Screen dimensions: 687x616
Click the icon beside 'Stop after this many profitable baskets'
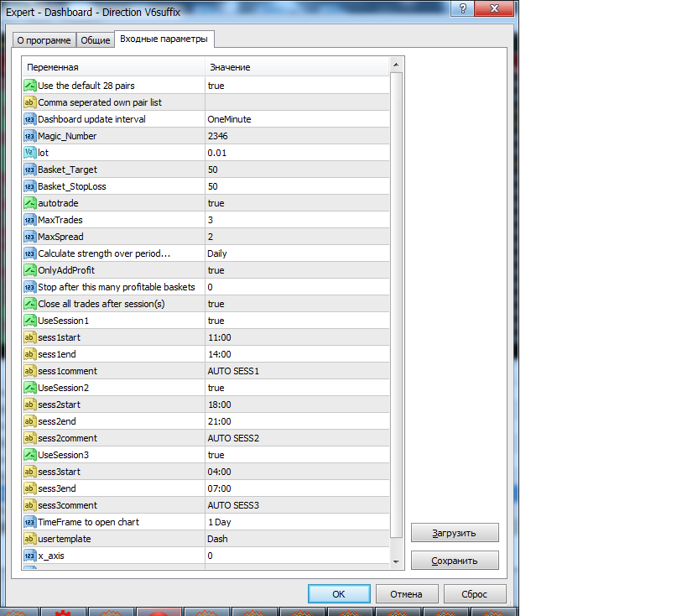click(30, 287)
